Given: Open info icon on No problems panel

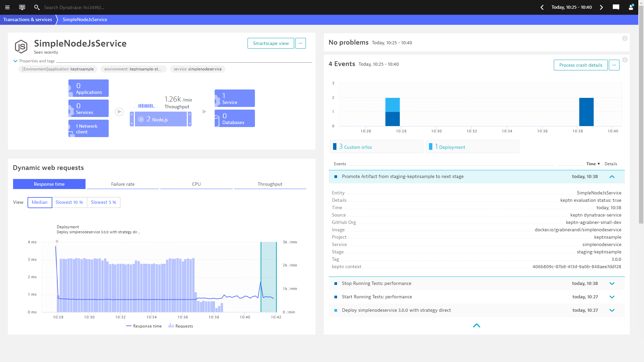Looking at the screenshot, I should (x=625, y=39).
